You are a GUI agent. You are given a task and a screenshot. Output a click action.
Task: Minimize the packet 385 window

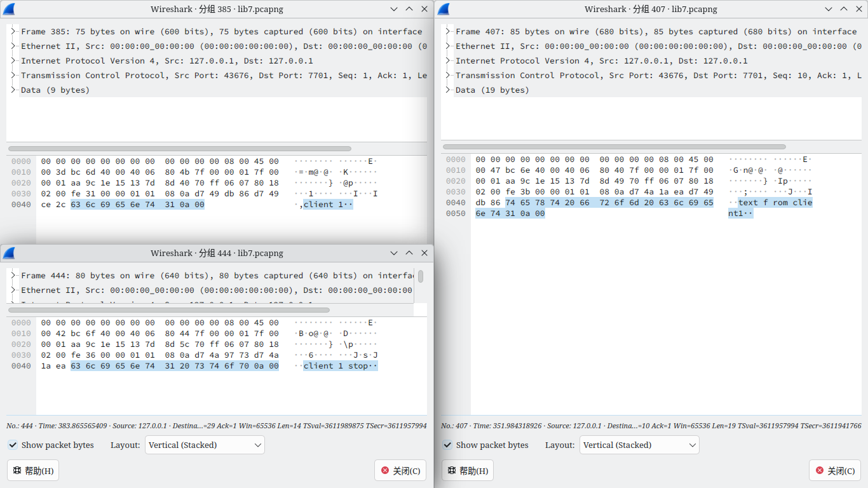[x=394, y=9]
